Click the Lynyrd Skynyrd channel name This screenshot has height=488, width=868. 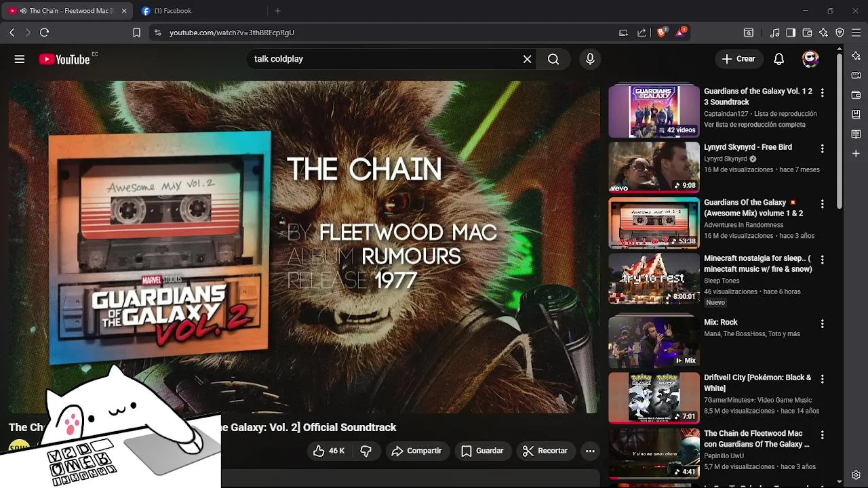click(x=726, y=159)
